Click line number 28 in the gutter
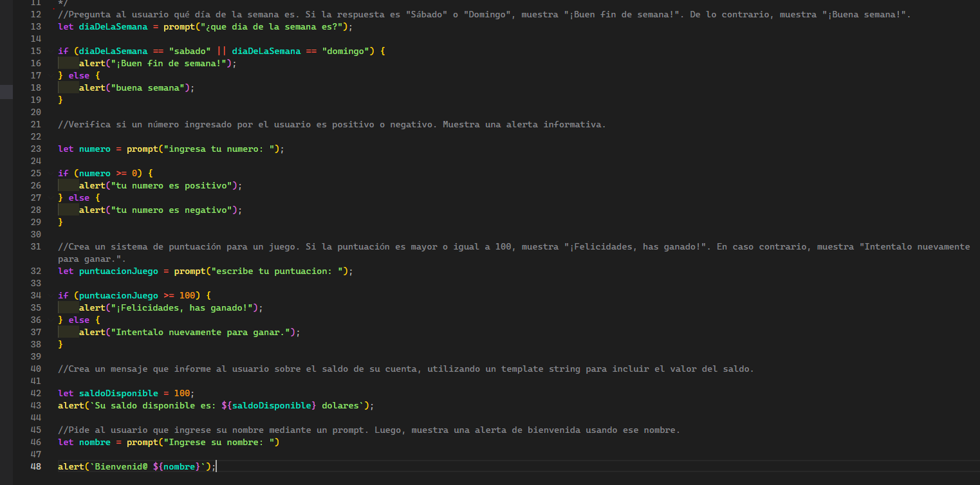This screenshot has height=485, width=980. tap(36, 210)
